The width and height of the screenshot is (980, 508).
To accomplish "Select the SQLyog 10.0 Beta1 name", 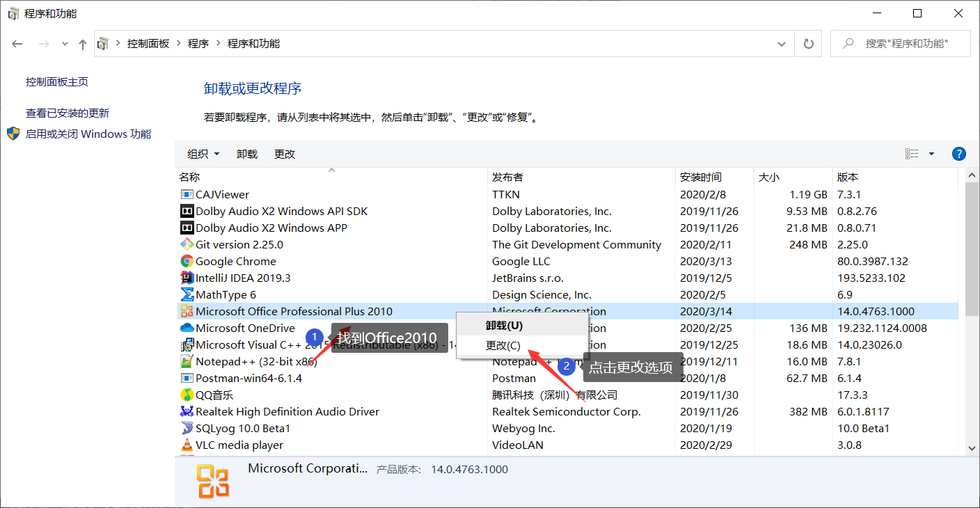I will (243, 428).
